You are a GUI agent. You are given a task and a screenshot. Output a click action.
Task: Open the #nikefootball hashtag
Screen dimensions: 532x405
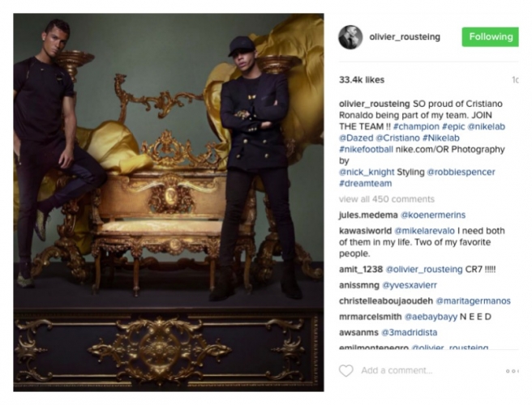366,149
